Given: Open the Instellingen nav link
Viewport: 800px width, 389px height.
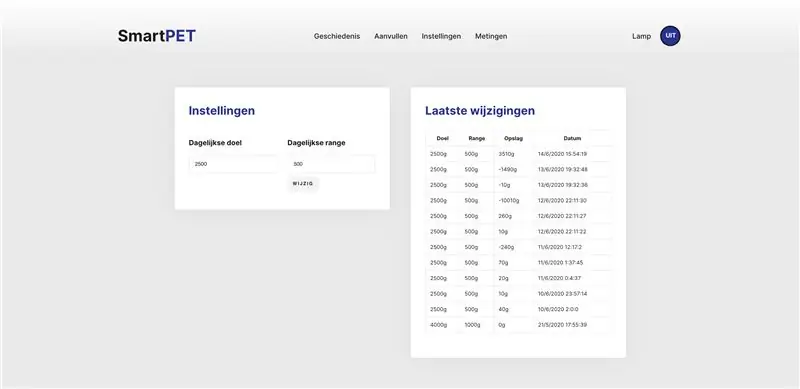Looking at the screenshot, I should coord(441,36).
